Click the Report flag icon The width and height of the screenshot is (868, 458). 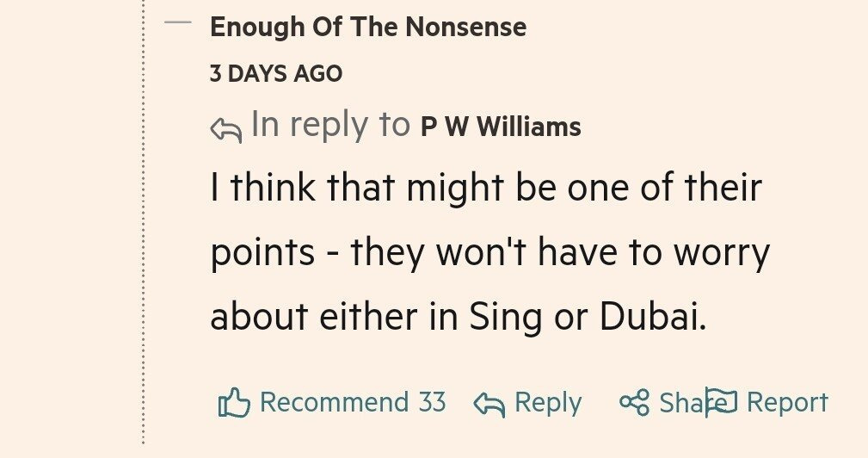tap(722, 402)
